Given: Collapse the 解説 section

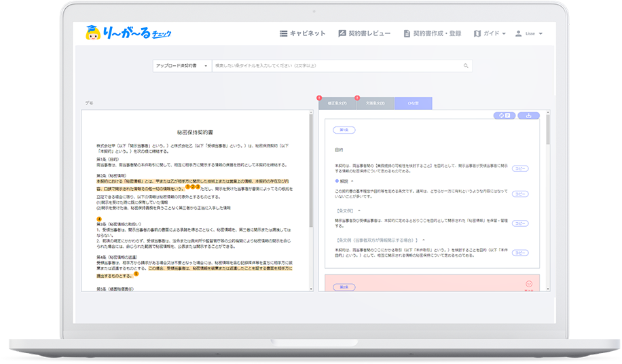Looking at the screenshot, I should pyautogui.click(x=352, y=181).
